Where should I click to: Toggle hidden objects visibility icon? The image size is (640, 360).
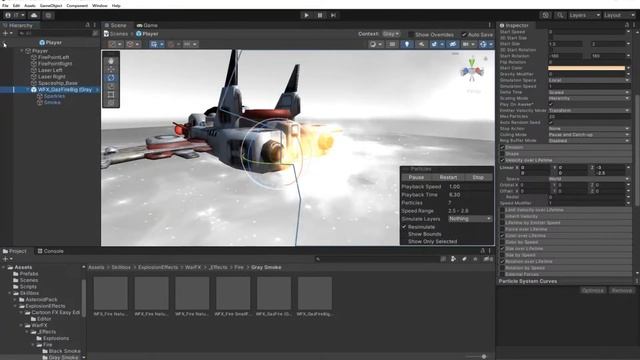452,44
